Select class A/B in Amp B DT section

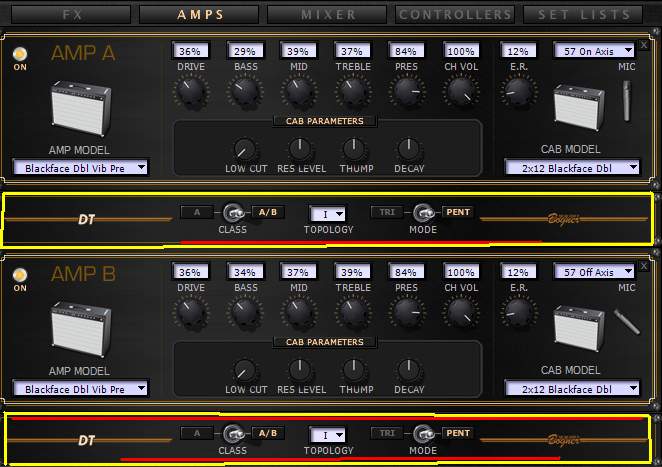pos(268,433)
